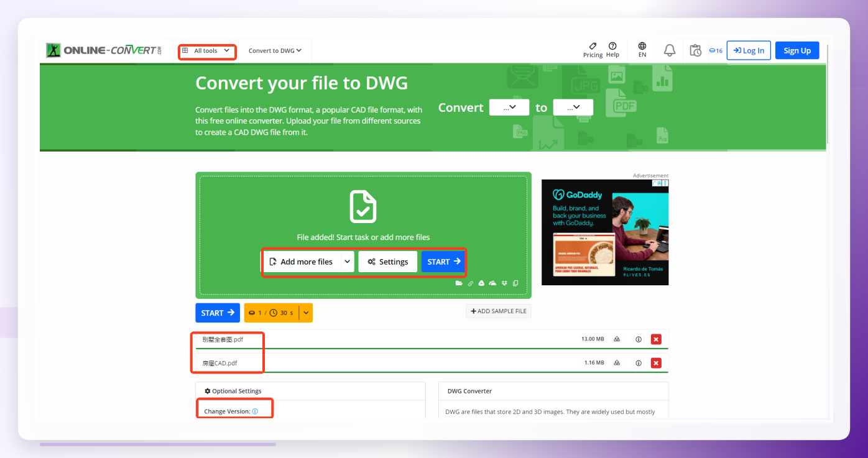
Task: Choose file from Google Drive icon
Action: click(481, 283)
